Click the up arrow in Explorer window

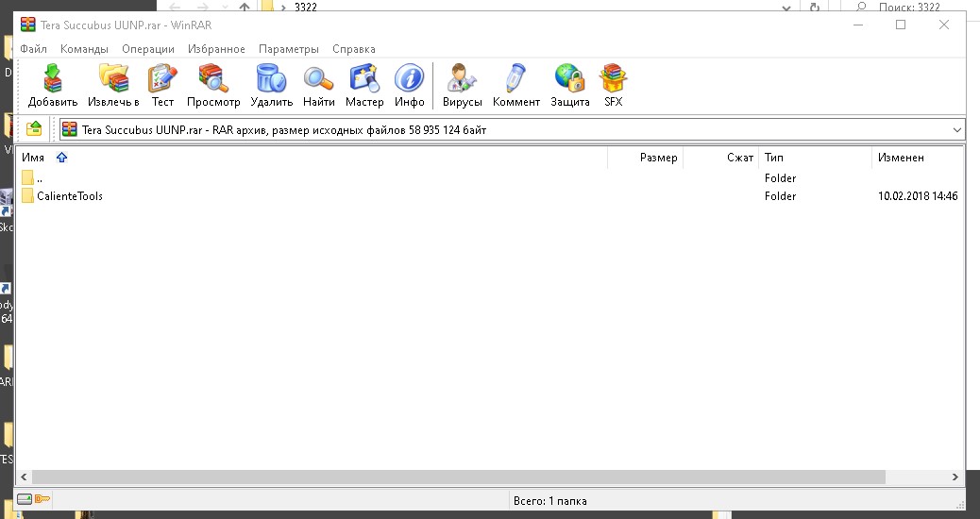click(245, 8)
